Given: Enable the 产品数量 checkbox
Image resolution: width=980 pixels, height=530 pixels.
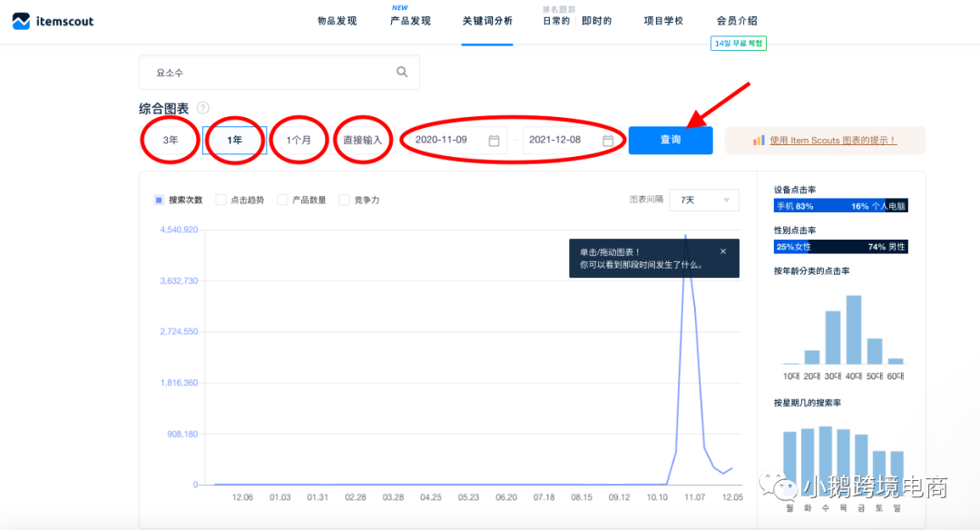Looking at the screenshot, I should click(x=283, y=200).
